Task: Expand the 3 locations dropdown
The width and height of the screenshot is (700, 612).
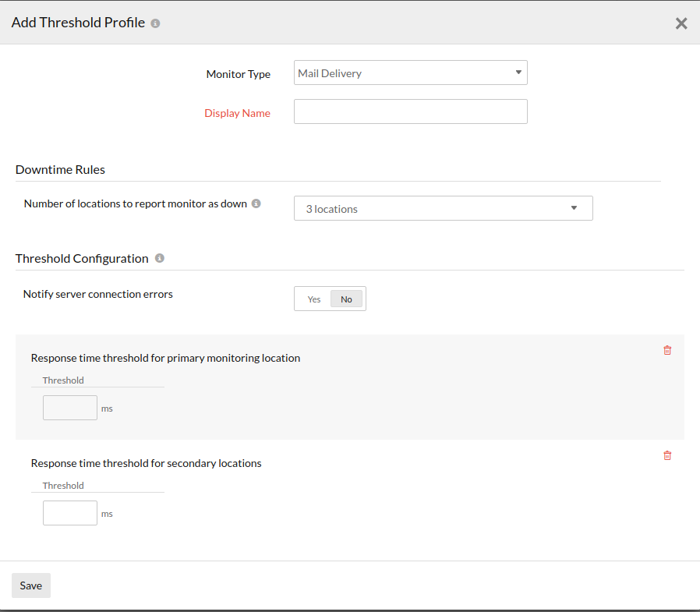Action: coord(443,209)
